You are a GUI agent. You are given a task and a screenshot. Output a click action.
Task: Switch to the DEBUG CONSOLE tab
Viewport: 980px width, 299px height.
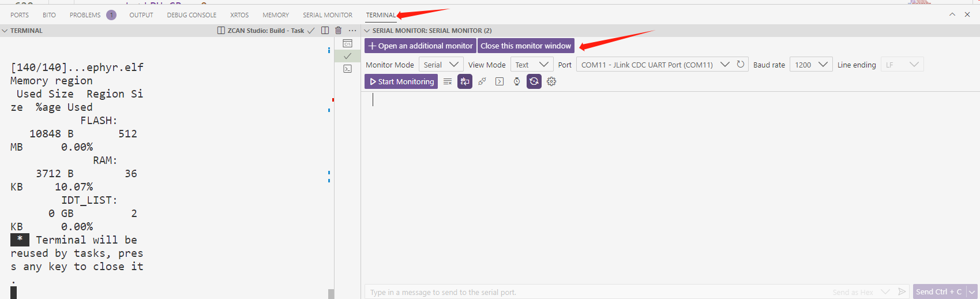pyautogui.click(x=192, y=15)
